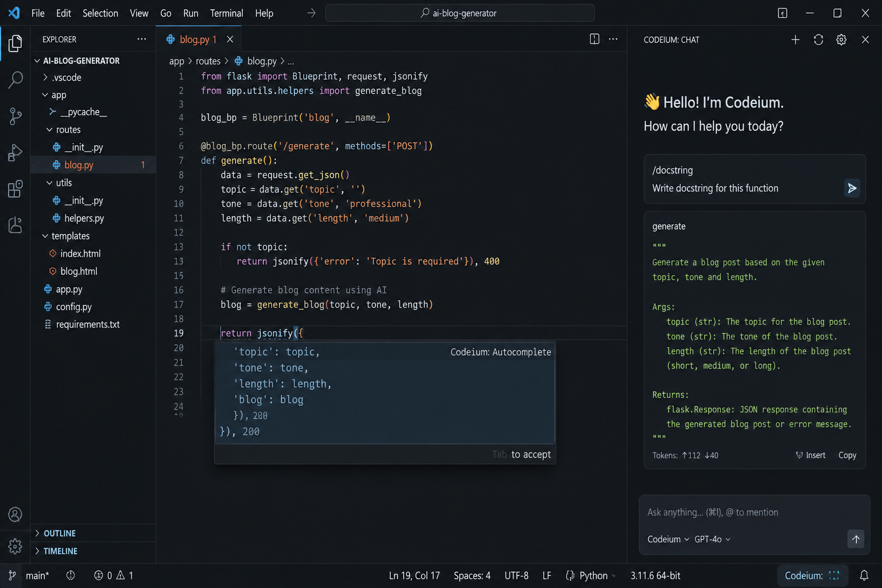882x588 pixels.
Task: Open the File menu
Action: 38,13
